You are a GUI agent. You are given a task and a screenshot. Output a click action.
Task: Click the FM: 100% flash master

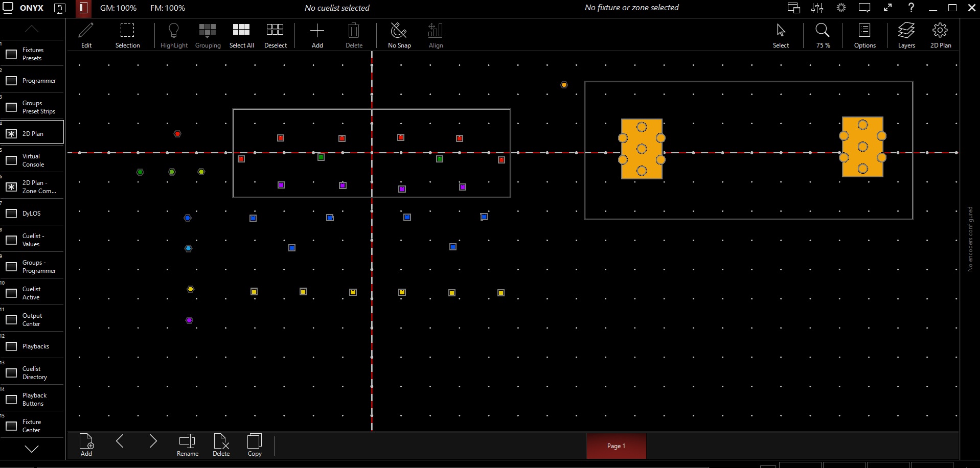[x=168, y=8]
